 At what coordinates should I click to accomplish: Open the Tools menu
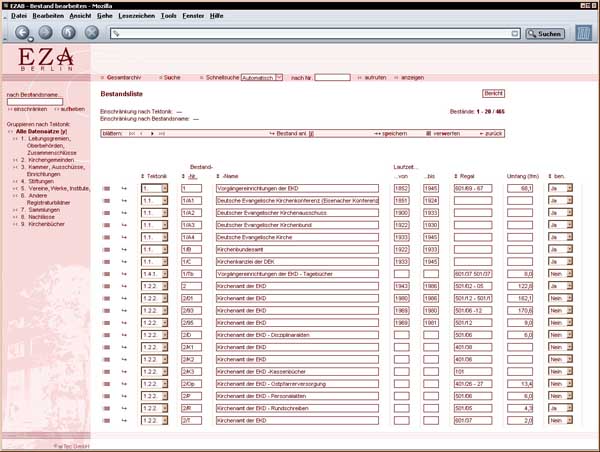pos(168,16)
